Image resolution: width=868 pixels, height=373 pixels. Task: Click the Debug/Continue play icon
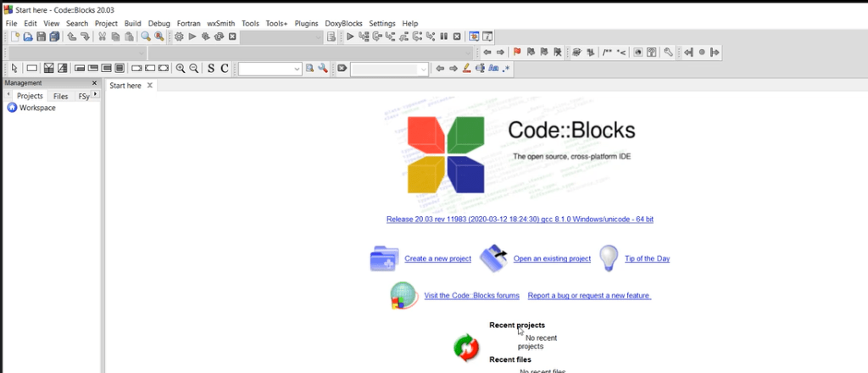point(350,36)
